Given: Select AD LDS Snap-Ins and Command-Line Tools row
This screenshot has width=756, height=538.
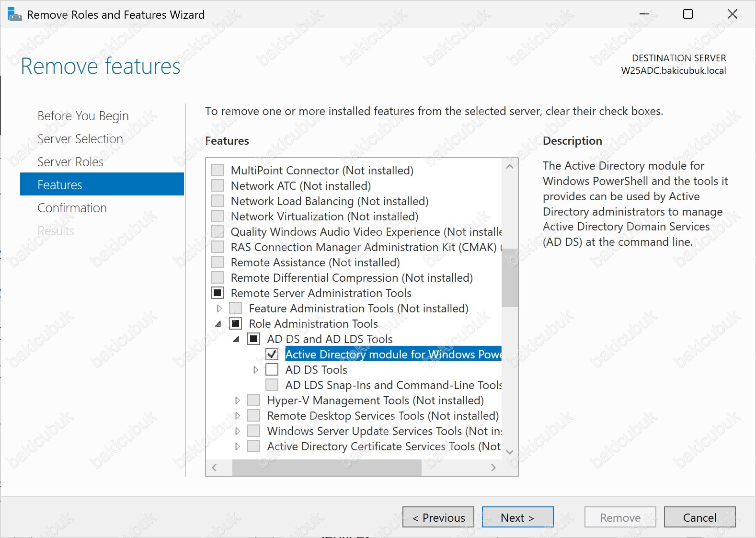Looking at the screenshot, I should (x=393, y=385).
